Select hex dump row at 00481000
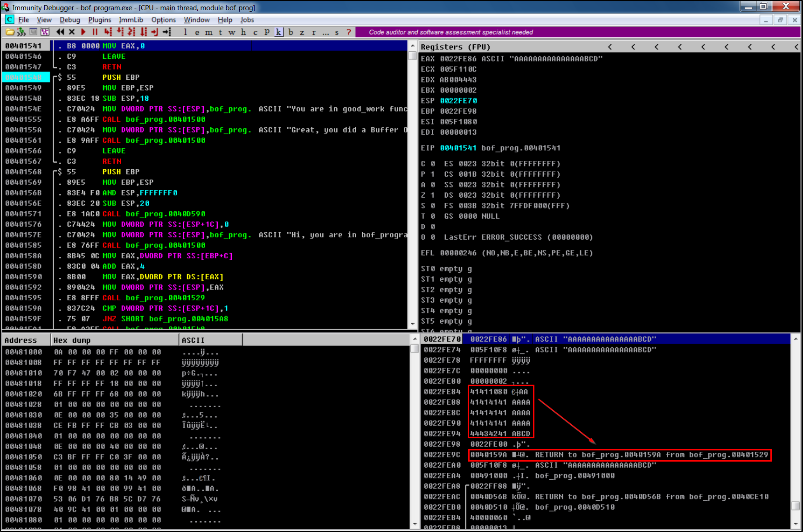803x532 pixels. (x=206, y=352)
